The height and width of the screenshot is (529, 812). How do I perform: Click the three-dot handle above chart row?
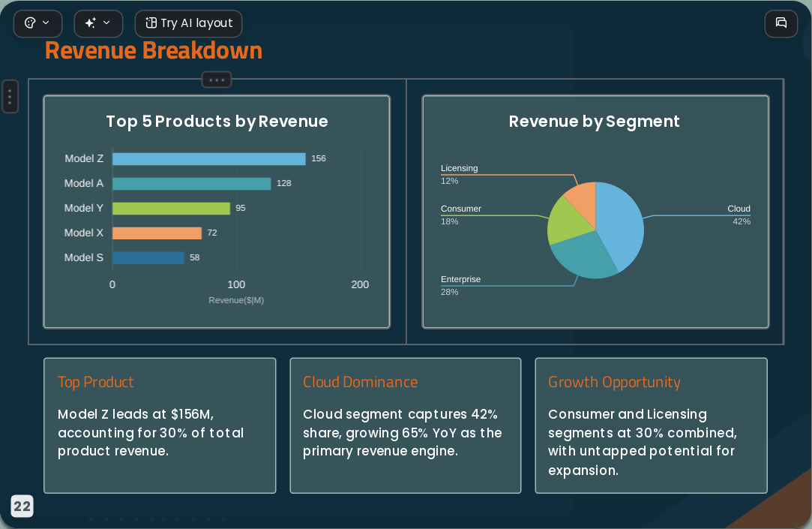217,80
